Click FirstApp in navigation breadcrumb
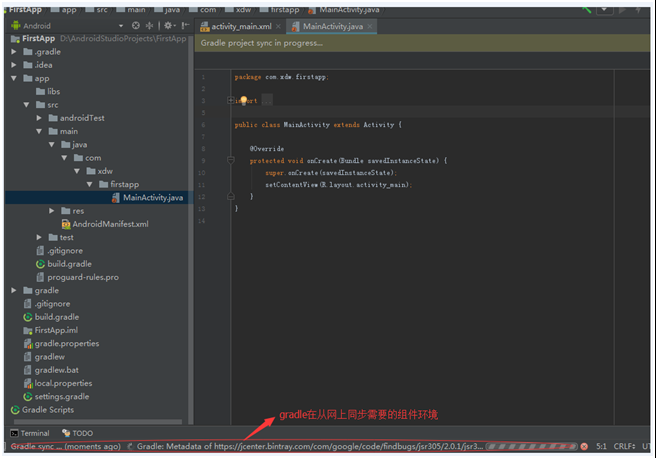The width and height of the screenshot is (656, 458). click(25, 9)
